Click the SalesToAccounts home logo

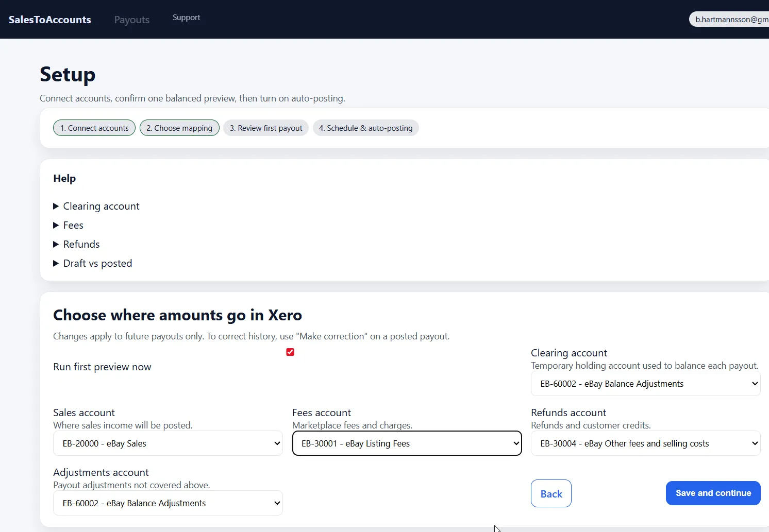pyautogui.click(x=49, y=19)
